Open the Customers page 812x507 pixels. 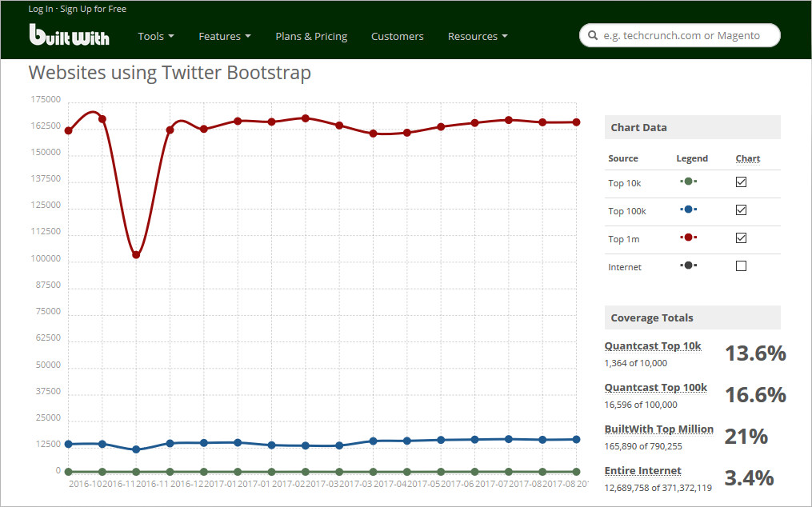tap(397, 36)
